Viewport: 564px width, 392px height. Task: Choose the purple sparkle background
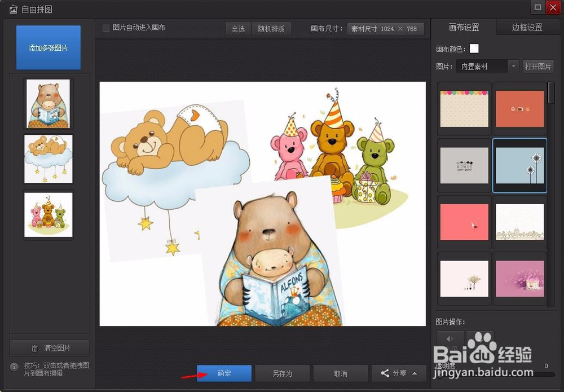coord(520,279)
